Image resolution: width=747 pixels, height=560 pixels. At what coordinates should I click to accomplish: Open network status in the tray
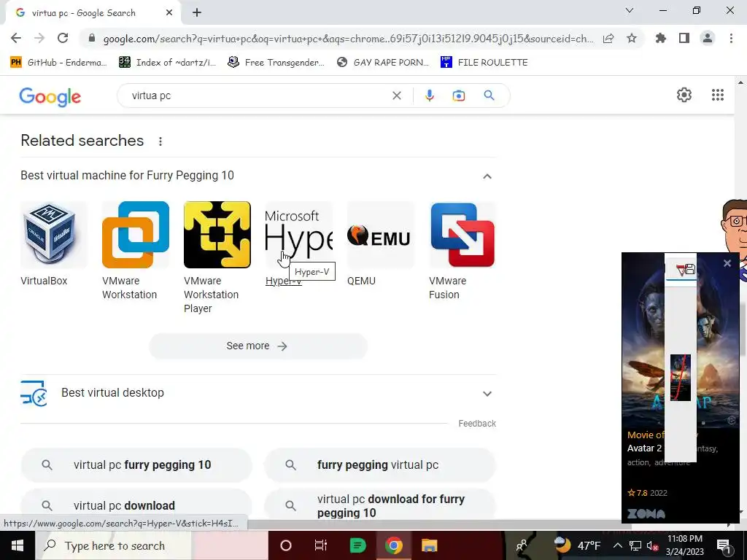pyautogui.click(x=635, y=545)
